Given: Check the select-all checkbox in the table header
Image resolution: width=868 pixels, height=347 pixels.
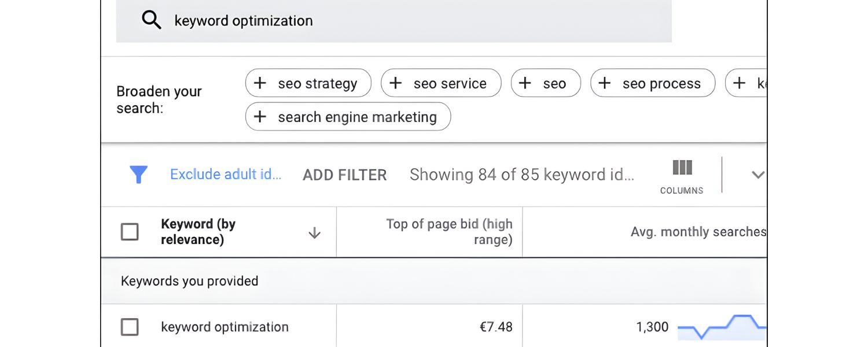Looking at the screenshot, I should [129, 231].
